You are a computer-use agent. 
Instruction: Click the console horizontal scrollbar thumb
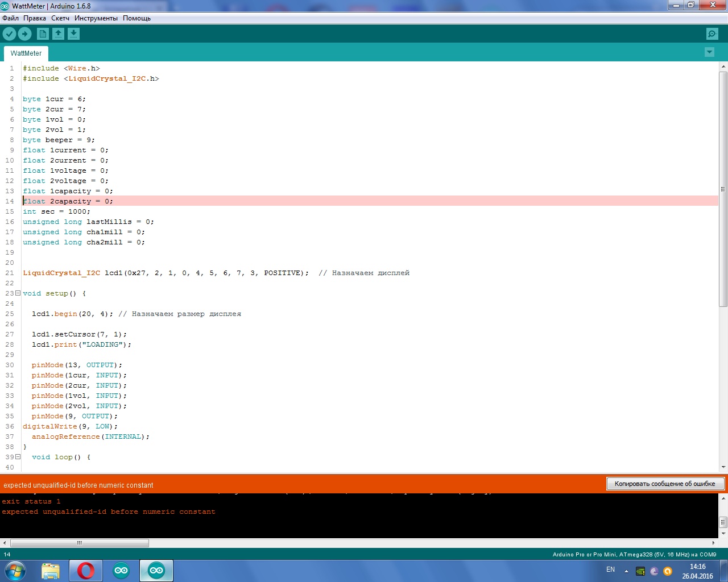(80, 543)
